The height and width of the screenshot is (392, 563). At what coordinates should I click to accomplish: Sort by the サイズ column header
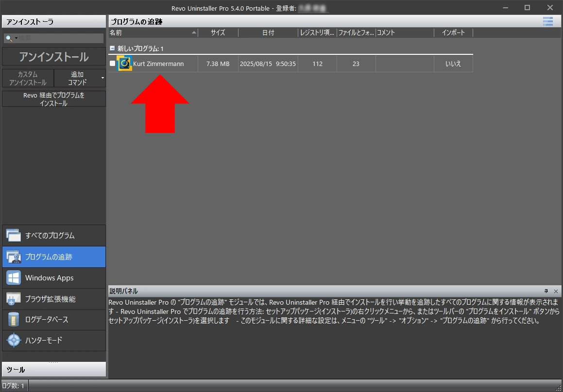[218, 33]
